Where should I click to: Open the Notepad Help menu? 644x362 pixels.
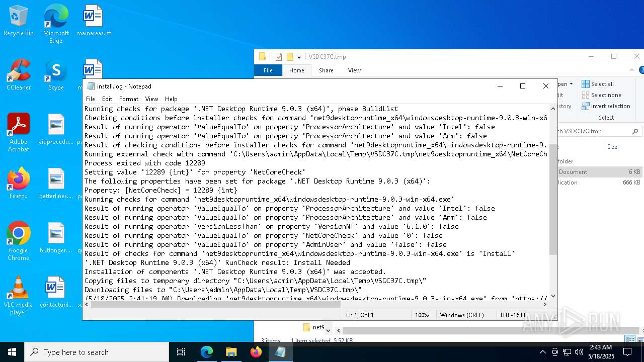click(171, 99)
